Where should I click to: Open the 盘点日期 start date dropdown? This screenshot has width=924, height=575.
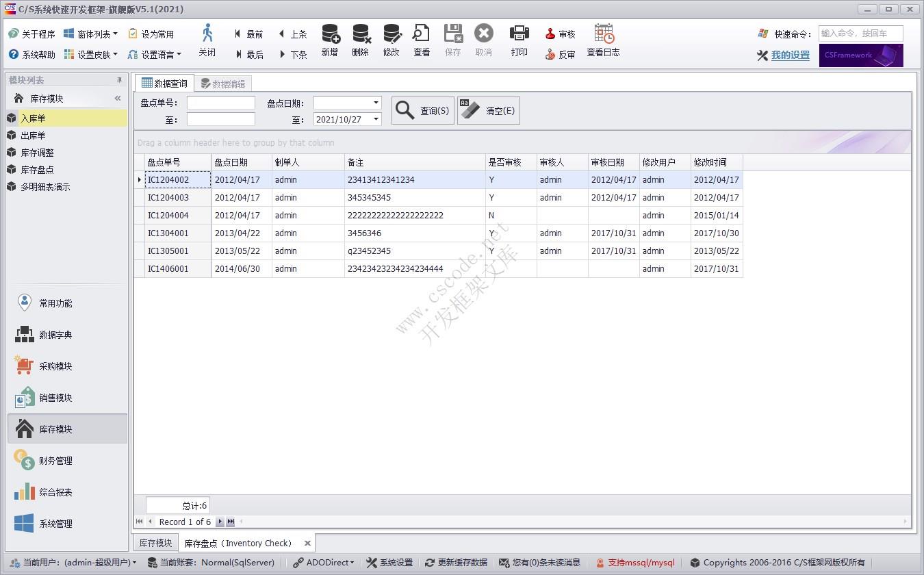click(x=376, y=103)
